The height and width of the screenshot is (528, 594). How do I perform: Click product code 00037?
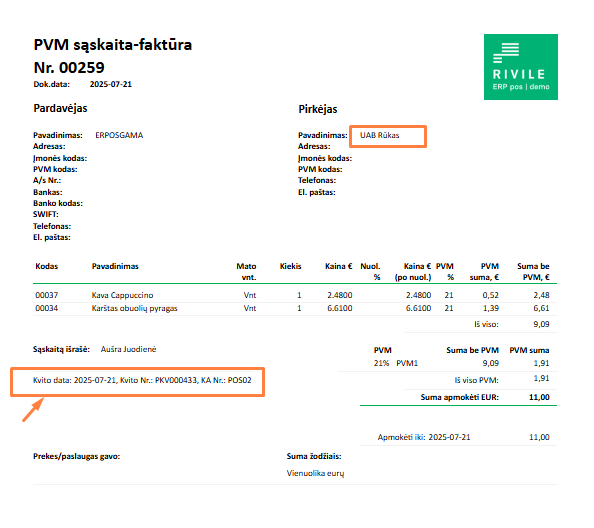[47, 295]
